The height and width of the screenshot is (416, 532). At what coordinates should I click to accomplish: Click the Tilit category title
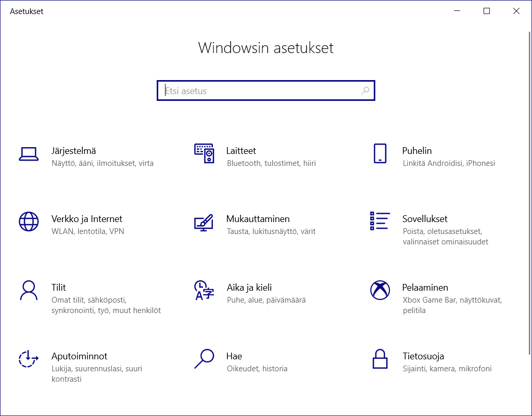coord(59,288)
